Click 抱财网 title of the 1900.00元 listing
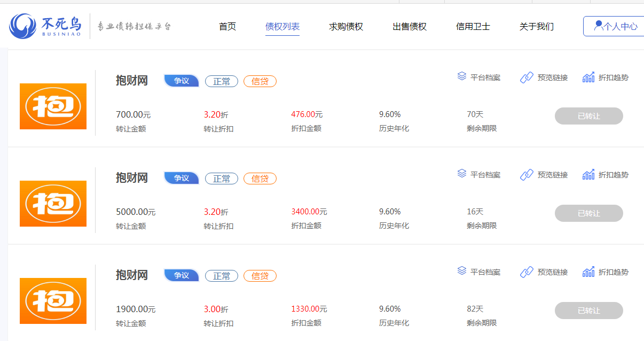 click(x=132, y=275)
